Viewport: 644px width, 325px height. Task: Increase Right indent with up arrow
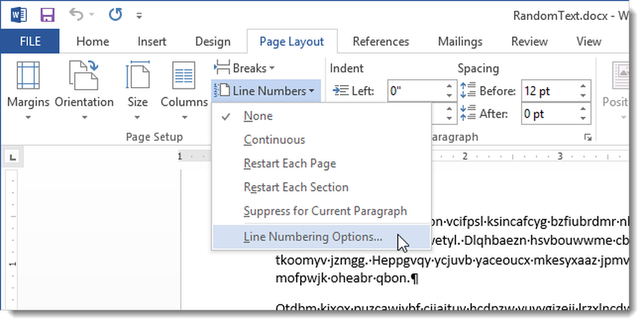[x=450, y=109]
